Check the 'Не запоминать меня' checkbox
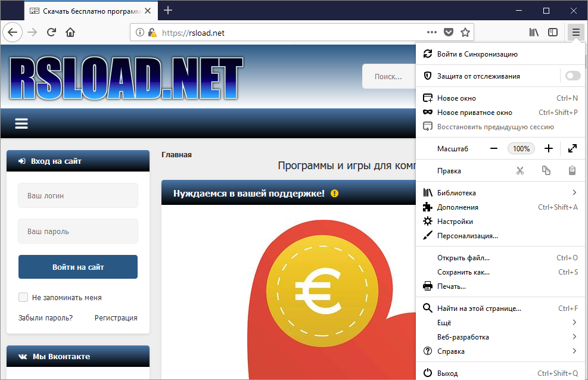The width and height of the screenshot is (588, 380). 23,297
